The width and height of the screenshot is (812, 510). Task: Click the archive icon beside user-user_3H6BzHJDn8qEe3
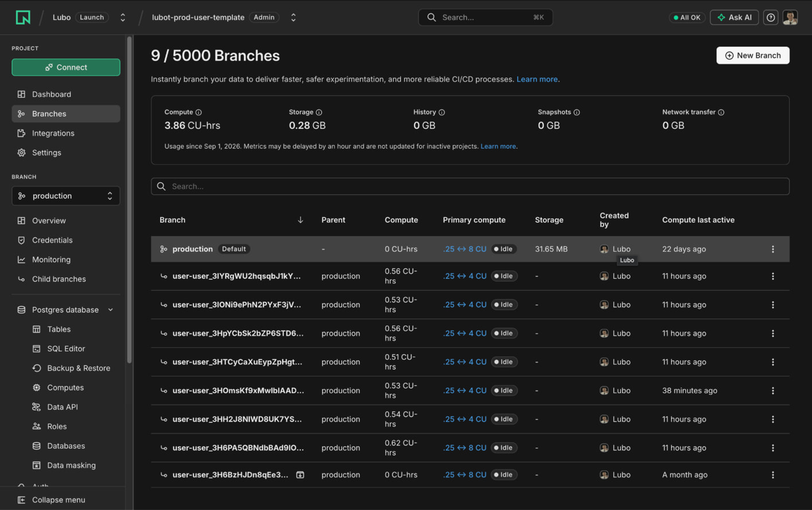(x=300, y=475)
